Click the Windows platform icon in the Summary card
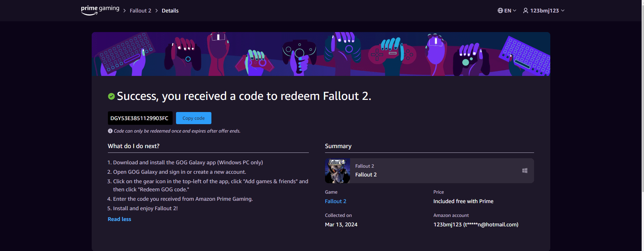644x251 pixels. tap(524, 171)
